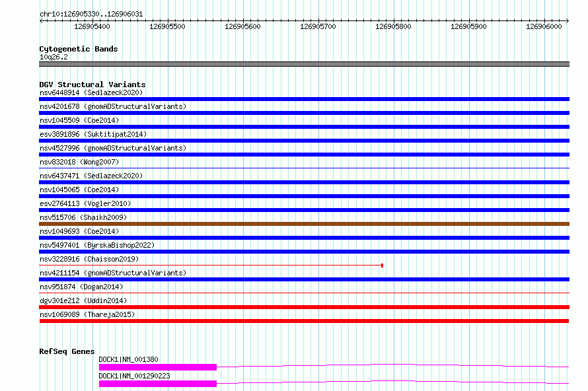Click magenta exon block of DOCK1|NM_001290223
The image size is (588, 391).
click(158, 384)
